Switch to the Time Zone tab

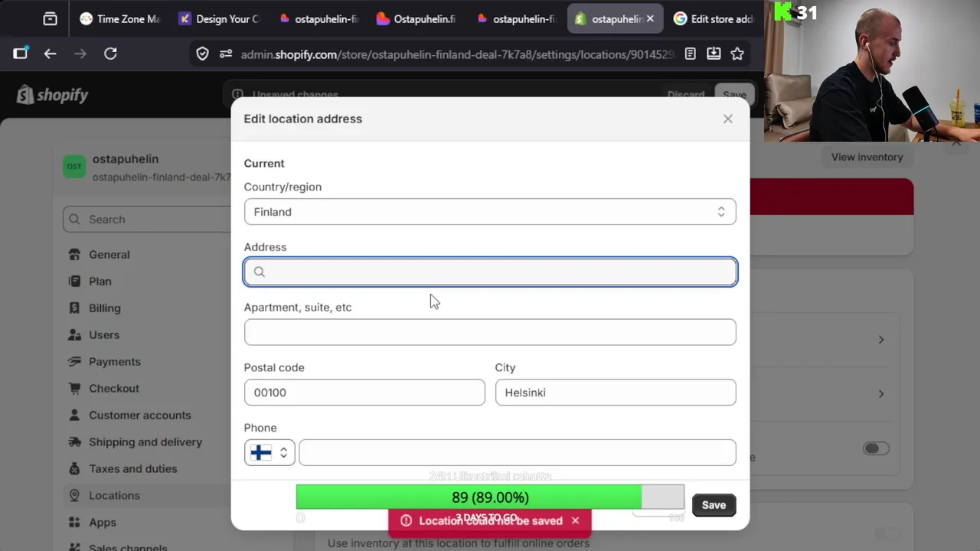point(120,19)
